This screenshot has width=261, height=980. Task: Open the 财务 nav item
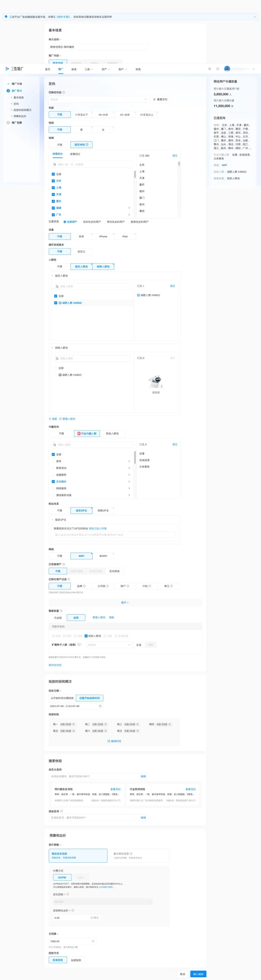[138, 69]
